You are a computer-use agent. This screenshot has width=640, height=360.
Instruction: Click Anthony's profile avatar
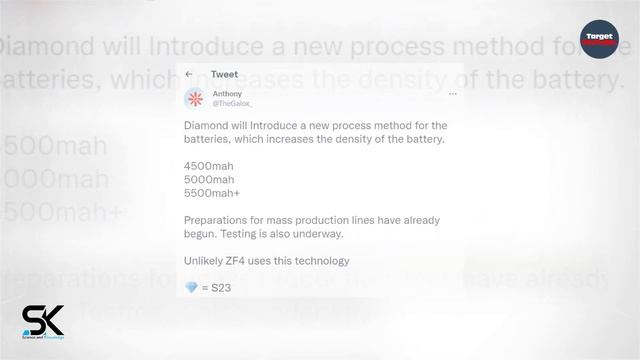click(x=195, y=99)
